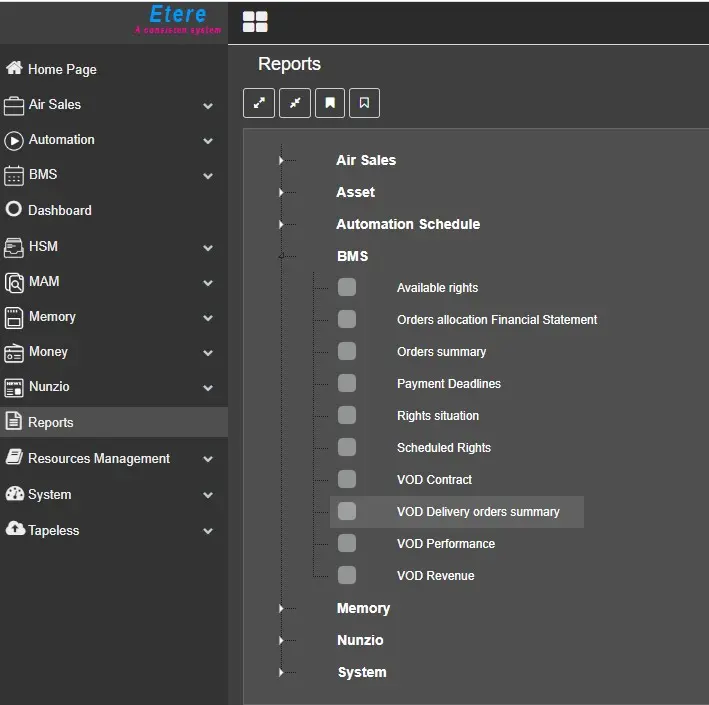This screenshot has width=709, height=705.
Task: Open the Resources Management sidebar menu
Action: [x=99, y=458]
